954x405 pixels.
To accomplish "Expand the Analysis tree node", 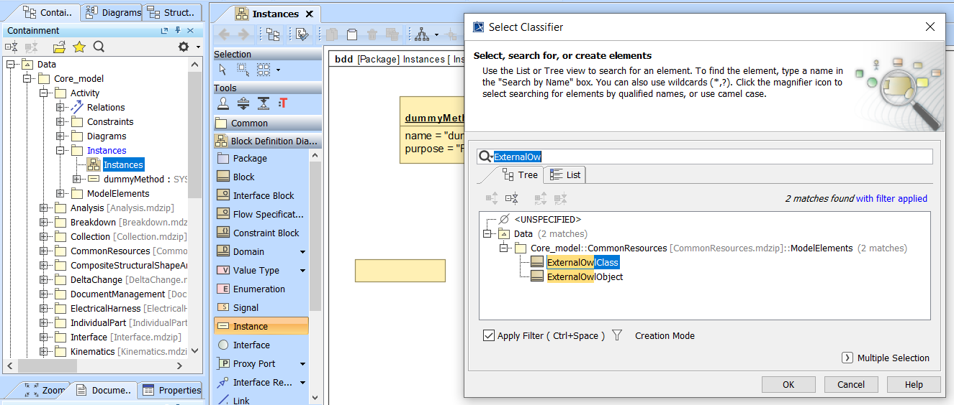I will [45, 208].
